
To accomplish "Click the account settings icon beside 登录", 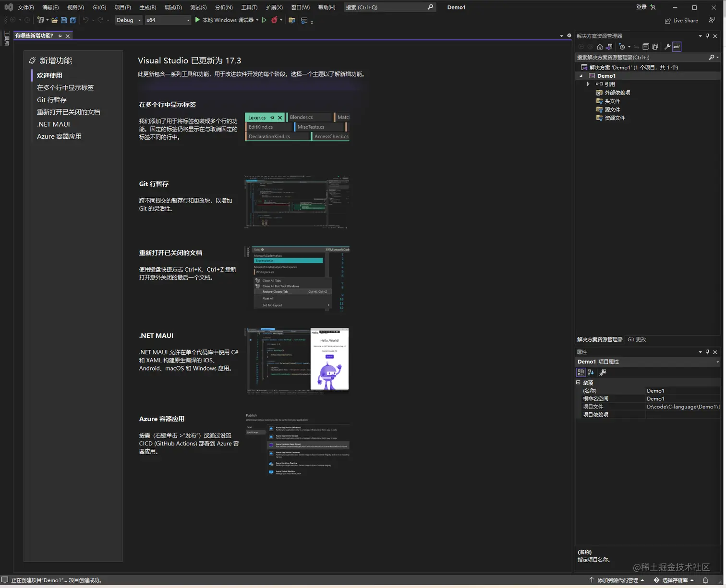I will coord(653,7).
